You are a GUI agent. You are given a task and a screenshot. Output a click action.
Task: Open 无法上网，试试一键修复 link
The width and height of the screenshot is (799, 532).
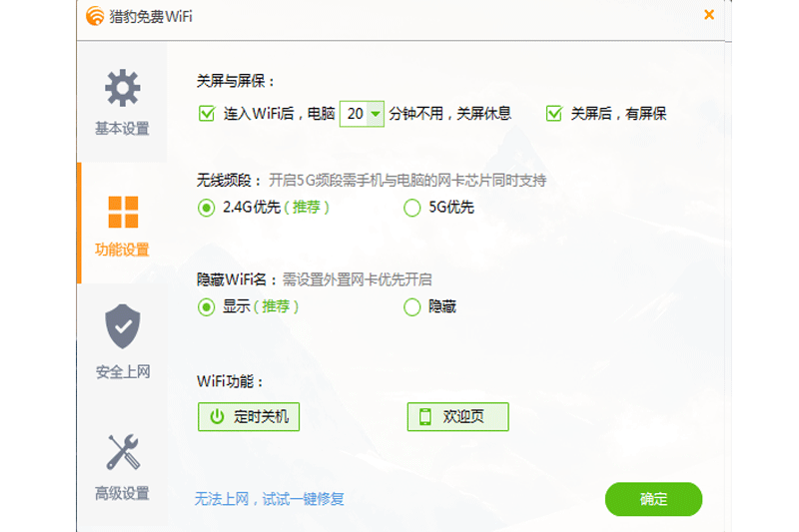[269, 498]
